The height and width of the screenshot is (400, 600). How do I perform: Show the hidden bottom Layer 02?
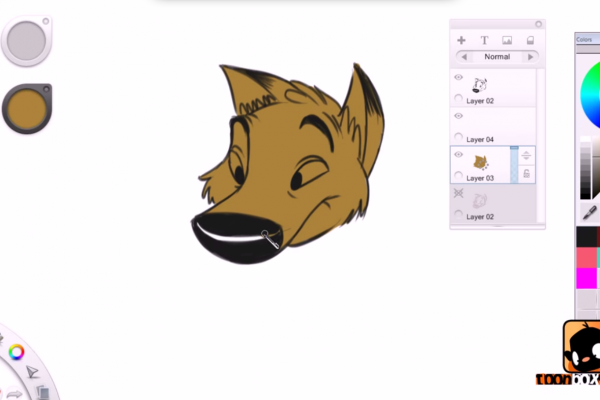click(459, 192)
